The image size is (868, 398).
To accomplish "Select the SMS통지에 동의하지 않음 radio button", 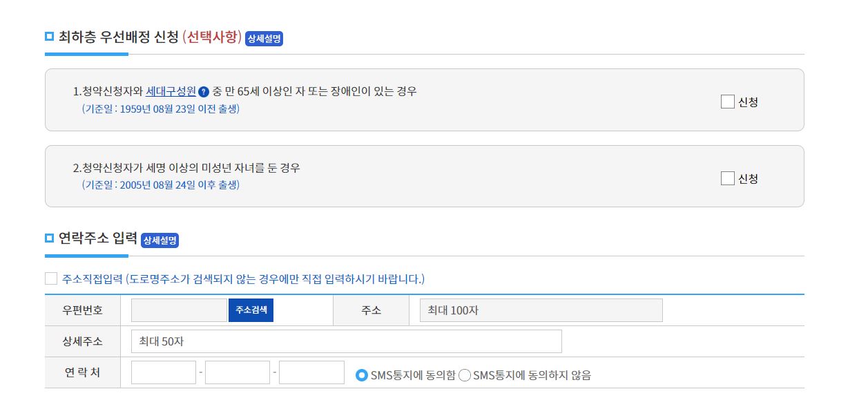I will [x=467, y=377].
